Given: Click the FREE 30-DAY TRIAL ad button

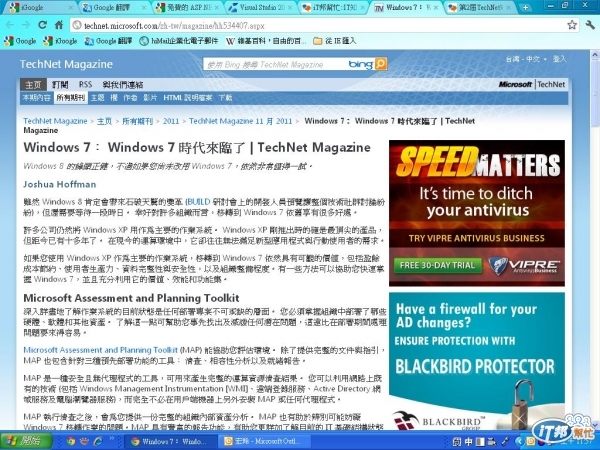Looking at the screenshot, I should point(437,265).
